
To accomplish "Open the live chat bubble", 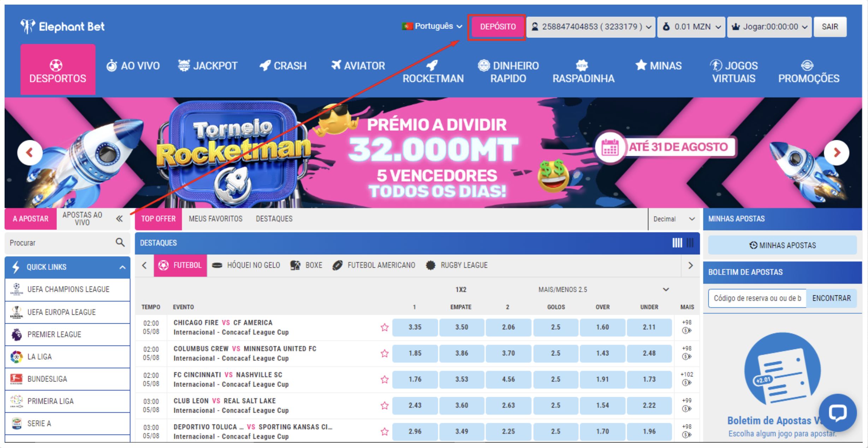I will point(838,412).
